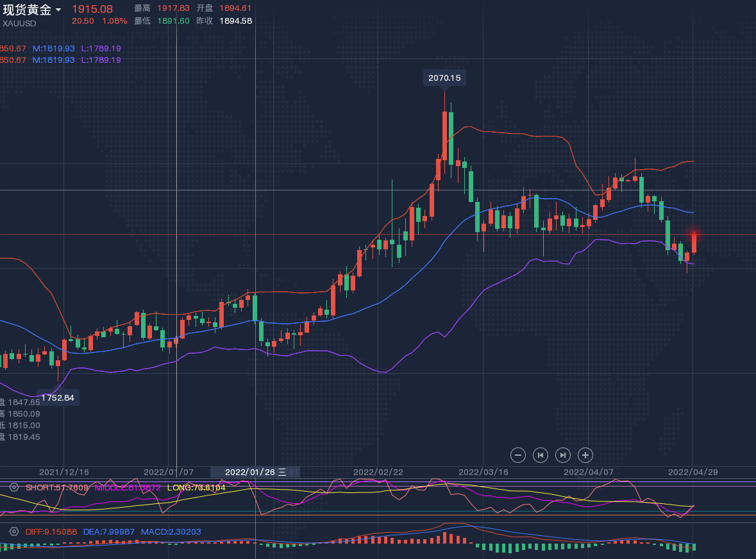Click the LONG:73.6104 indicator value
The image size is (756, 559).
196,488
